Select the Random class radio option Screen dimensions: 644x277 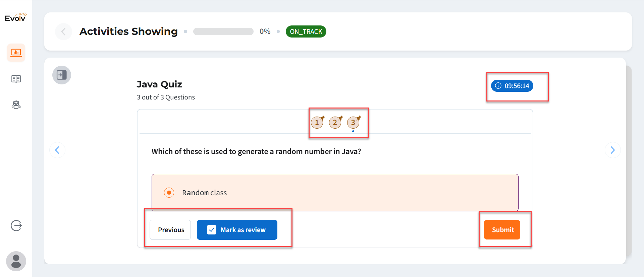pos(169,193)
